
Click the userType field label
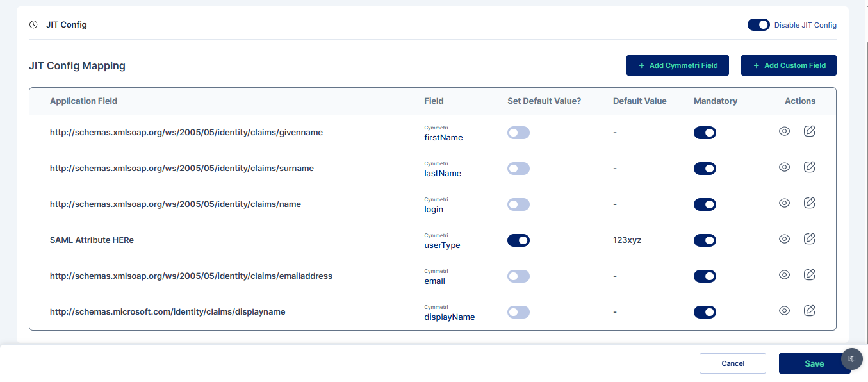coord(442,245)
